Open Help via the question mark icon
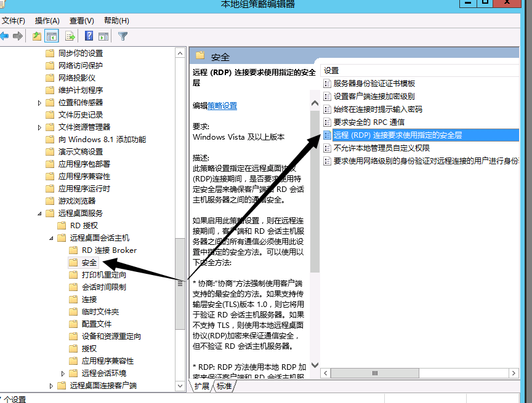 89,36
